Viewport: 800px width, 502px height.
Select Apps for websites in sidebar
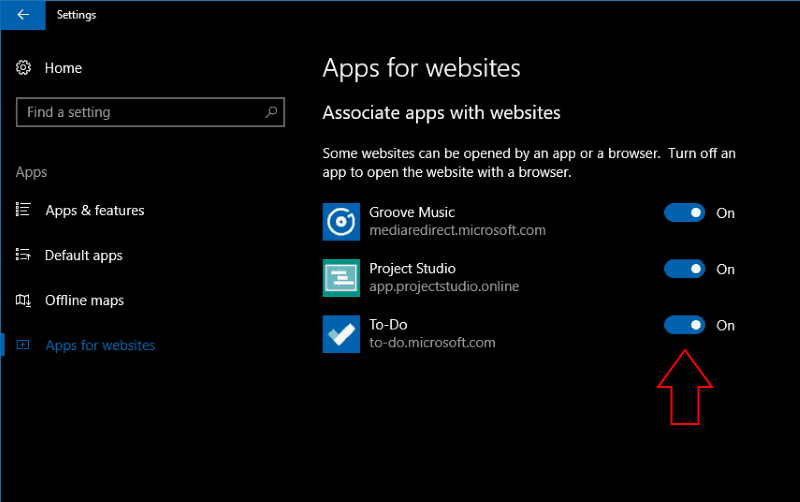pos(100,345)
